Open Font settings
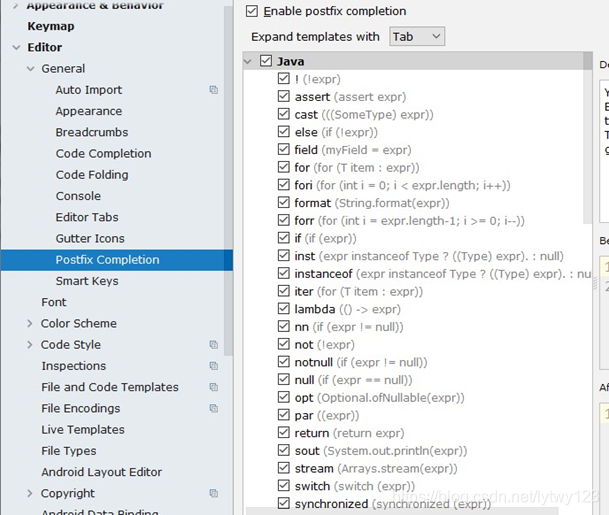Screen dimensions: 609x515 click(x=54, y=302)
